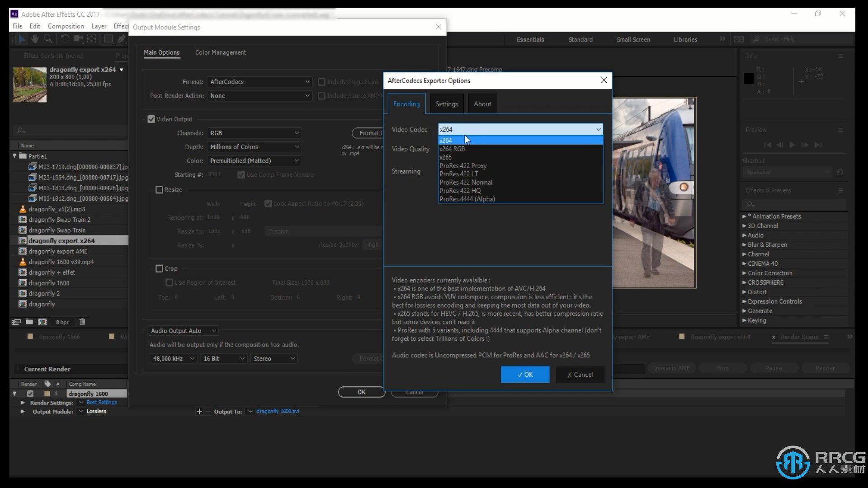This screenshot has height=488, width=868.
Task: Click the reset shortcut icon beside Spacebar
Action: [x=840, y=172]
